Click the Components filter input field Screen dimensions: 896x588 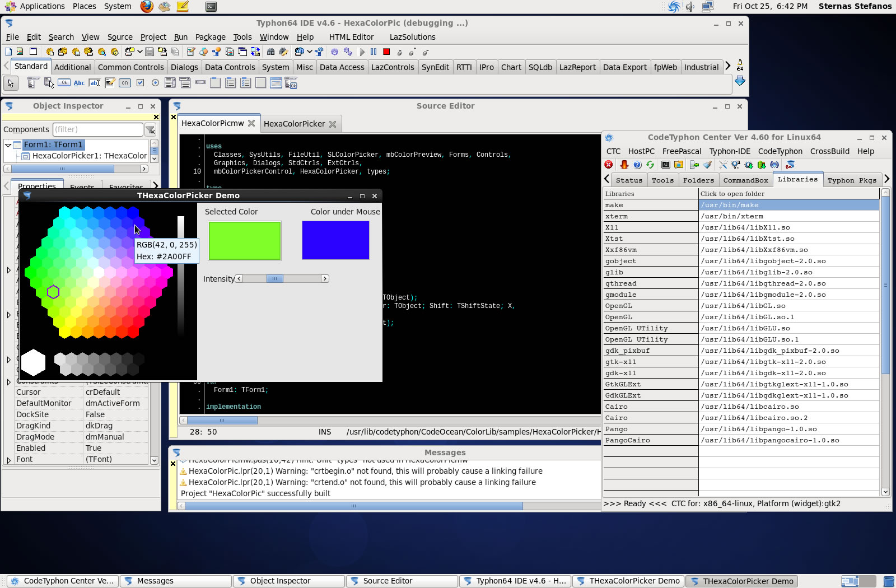pos(97,129)
